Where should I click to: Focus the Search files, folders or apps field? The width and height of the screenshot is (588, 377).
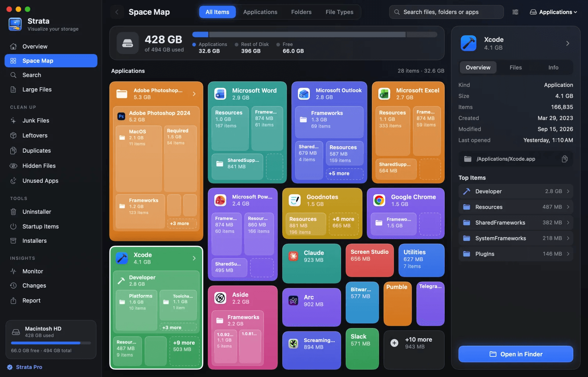446,12
